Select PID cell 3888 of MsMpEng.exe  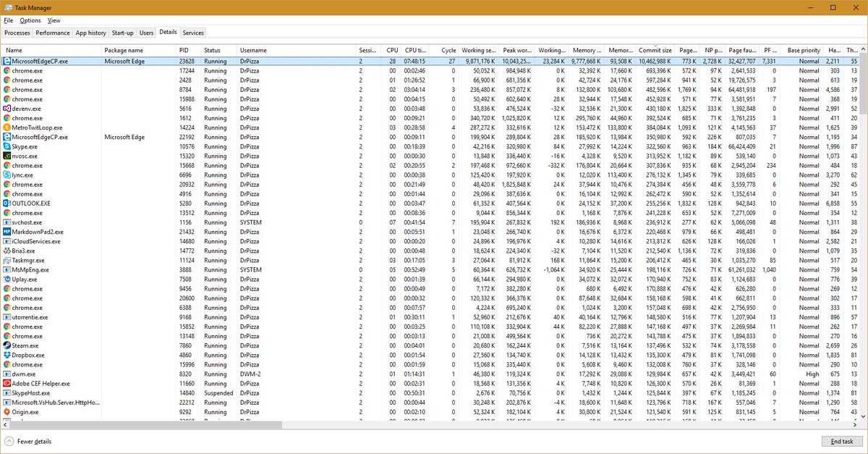point(187,269)
